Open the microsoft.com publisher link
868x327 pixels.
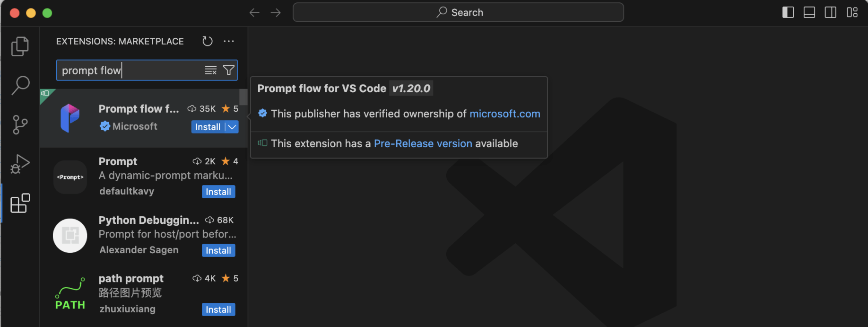[504, 114]
